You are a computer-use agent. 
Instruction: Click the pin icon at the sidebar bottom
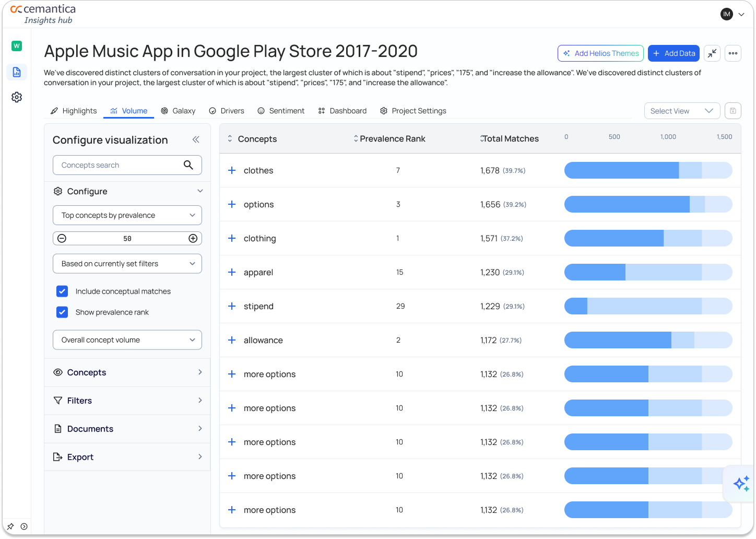[x=10, y=526]
